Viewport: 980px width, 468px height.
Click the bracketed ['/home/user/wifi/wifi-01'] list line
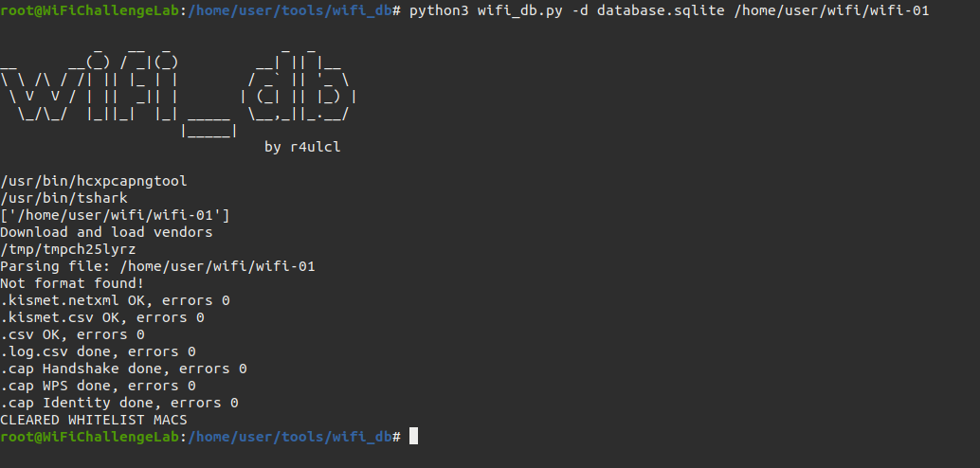click(x=115, y=215)
